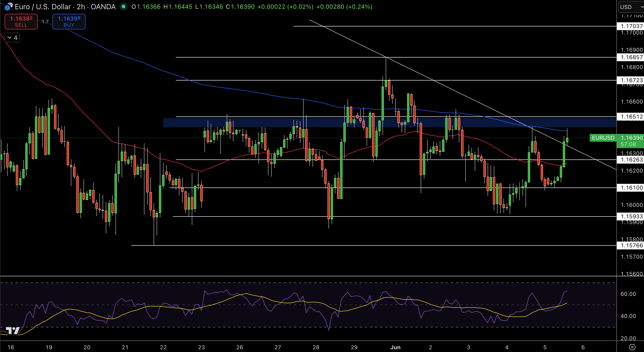The width and height of the screenshot is (644, 352).
Task: Click the Jun date label on time axis
Action: click(395, 347)
